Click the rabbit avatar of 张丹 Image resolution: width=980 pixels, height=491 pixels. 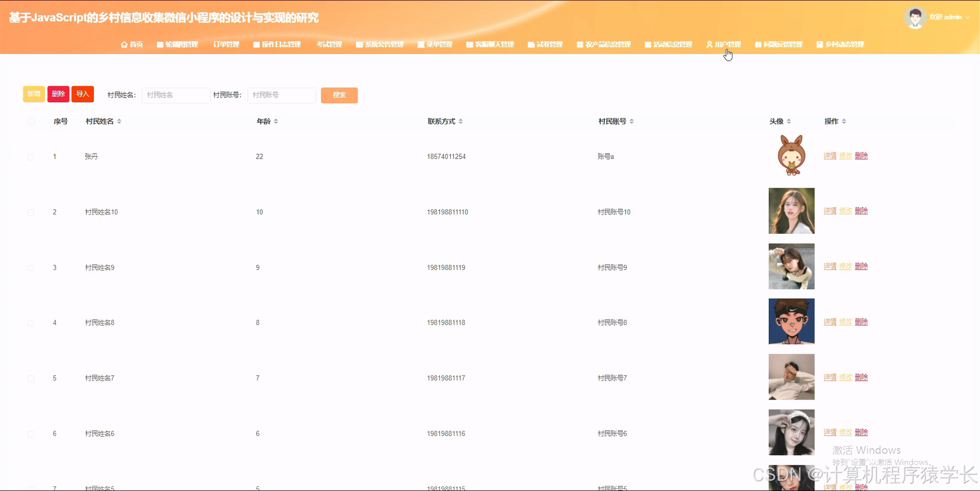click(x=792, y=156)
